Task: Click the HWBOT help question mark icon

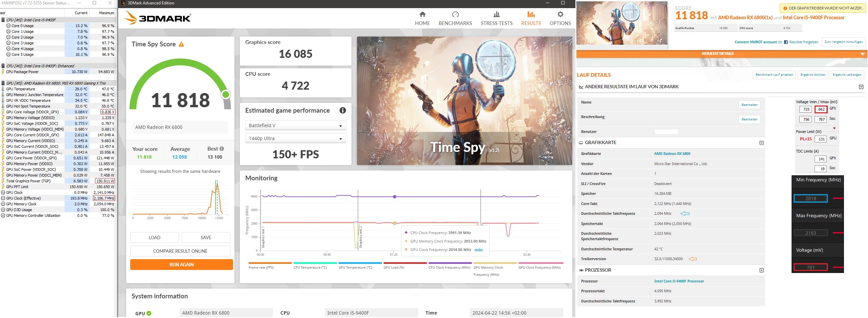Action: (780, 42)
